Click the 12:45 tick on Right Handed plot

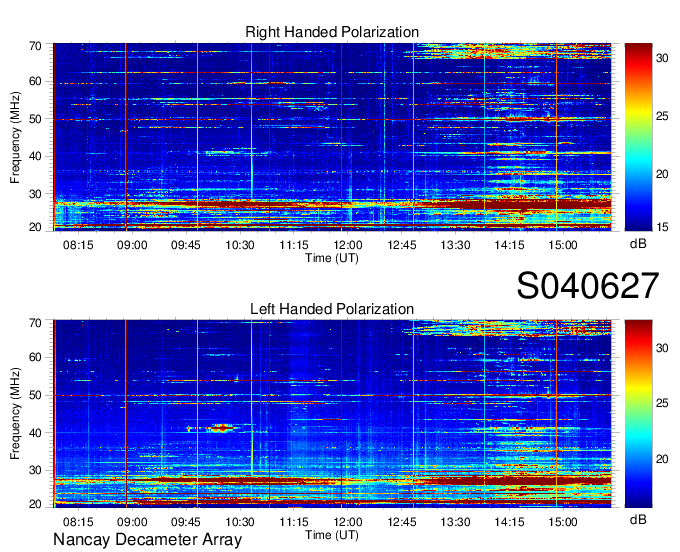402,245
